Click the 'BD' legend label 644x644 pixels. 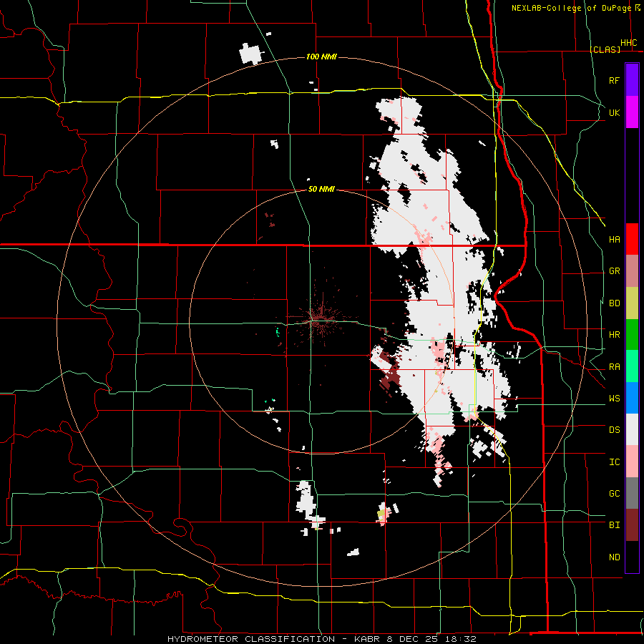[615, 303]
